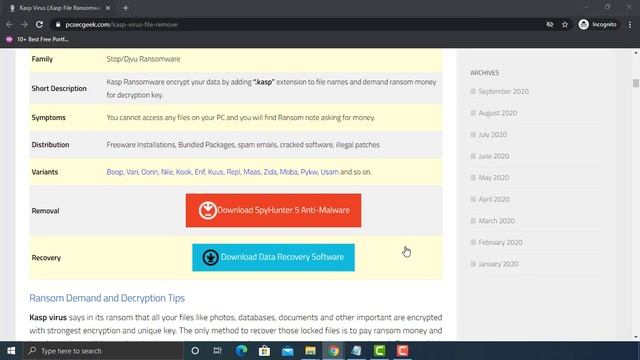Go forward to the next page
The height and width of the screenshot is (360, 640).
pyautogui.click(x=24, y=24)
